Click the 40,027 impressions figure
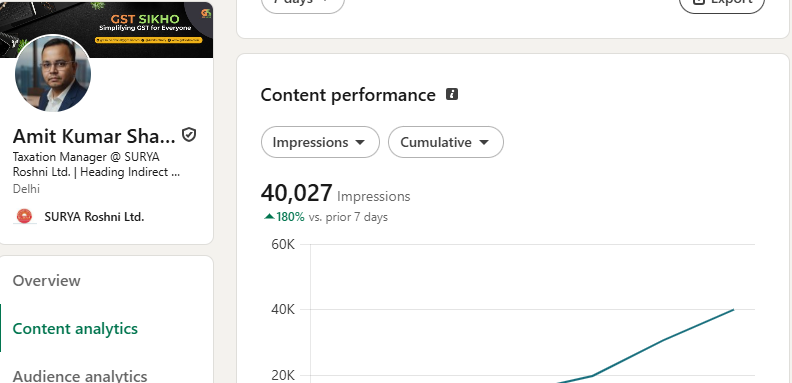Screen dimensions: 792x383 coord(296,193)
